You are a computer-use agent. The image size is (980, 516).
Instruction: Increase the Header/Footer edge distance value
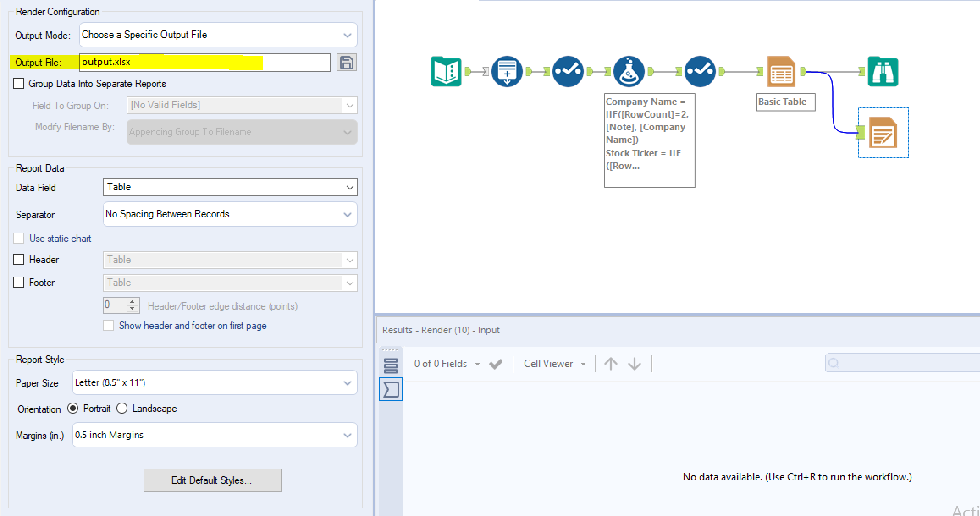coord(133,302)
